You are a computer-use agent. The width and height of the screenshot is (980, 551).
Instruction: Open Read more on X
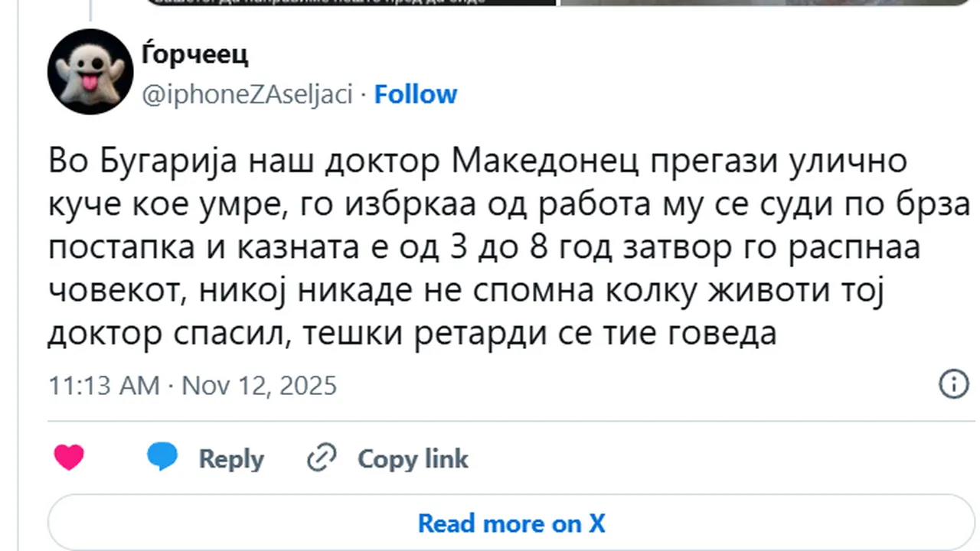coord(511,523)
